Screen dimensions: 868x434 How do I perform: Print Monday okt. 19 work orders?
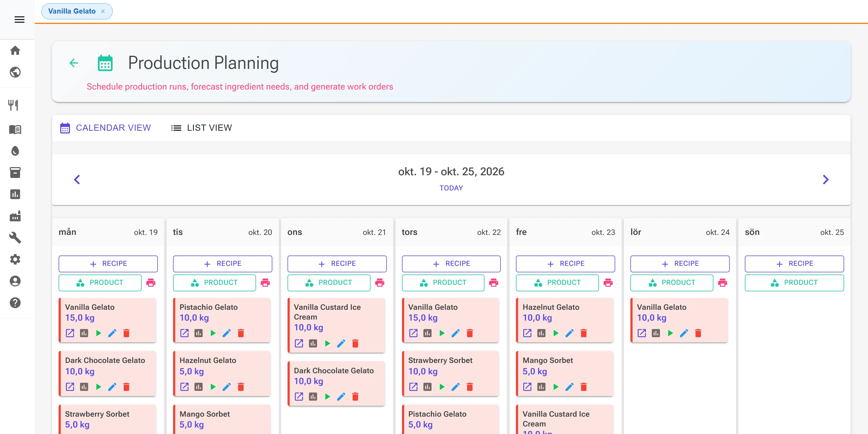click(x=151, y=282)
